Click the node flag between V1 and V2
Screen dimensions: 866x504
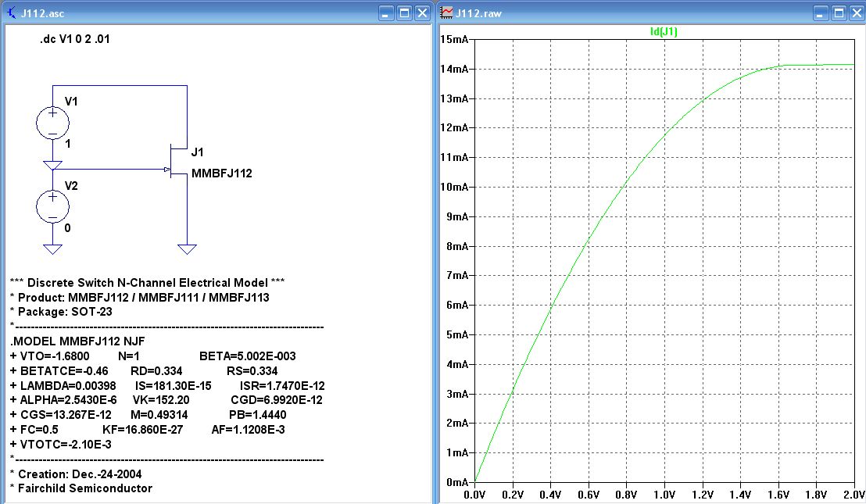tap(52, 165)
